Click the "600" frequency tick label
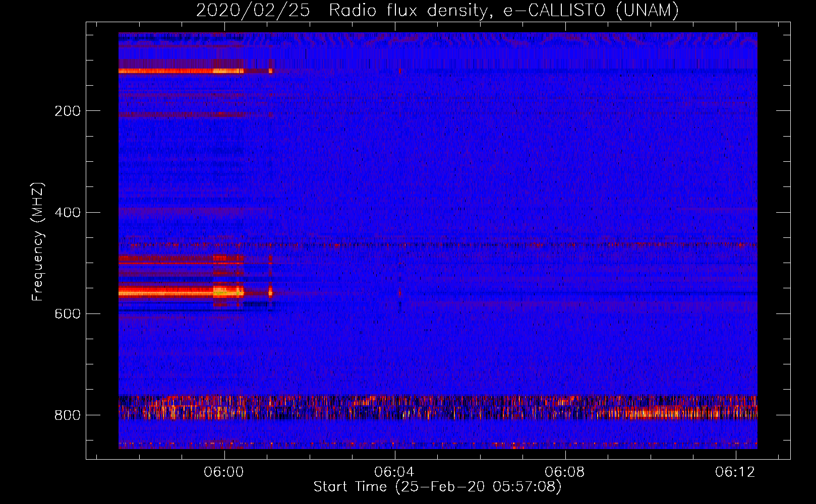The height and width of the screenshot is (504, 816). [x=68, y=313]
